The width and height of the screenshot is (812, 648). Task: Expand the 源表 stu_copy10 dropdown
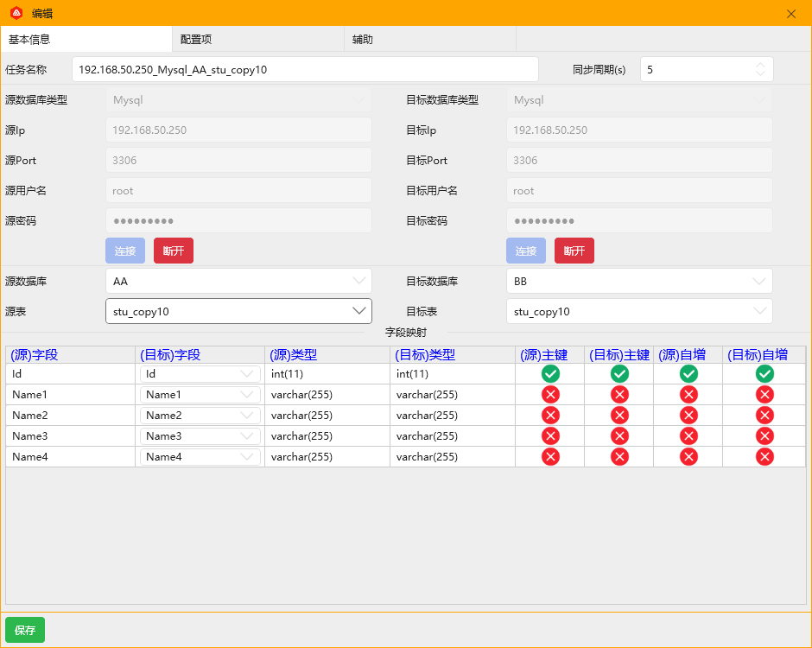pos(238,311)
